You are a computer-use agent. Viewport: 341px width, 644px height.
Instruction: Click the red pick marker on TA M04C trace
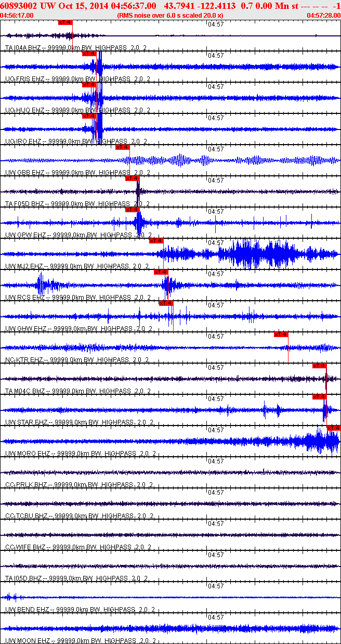320,366
